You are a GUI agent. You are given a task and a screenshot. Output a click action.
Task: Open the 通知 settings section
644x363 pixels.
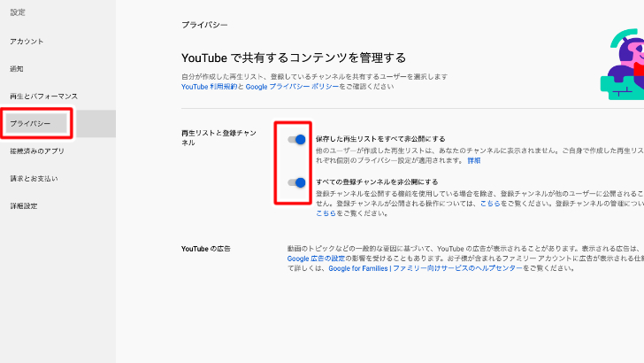[x=17, y=69]
